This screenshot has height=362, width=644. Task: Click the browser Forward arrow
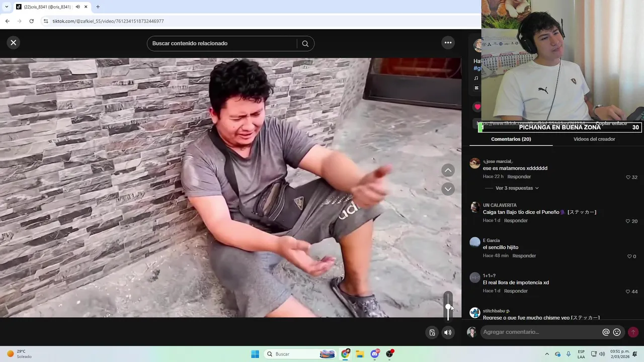[x=19, y=21]
